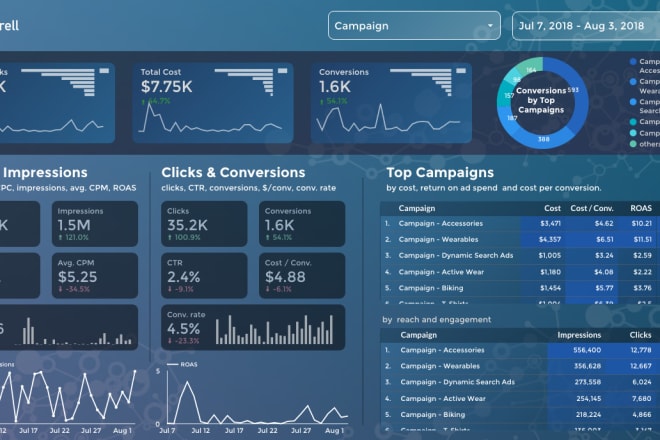
Task: Sort the table by Cost column header
Action: (x=552, y=208)
